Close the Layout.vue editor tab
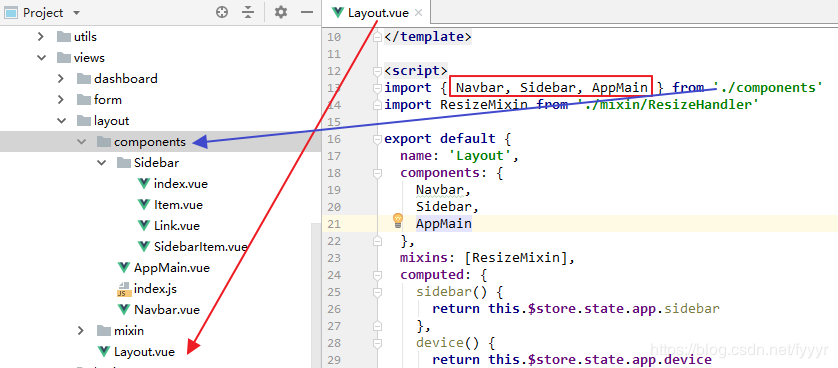Image resolution: width=838 pixels, height=368 pixels. [418, 13]
